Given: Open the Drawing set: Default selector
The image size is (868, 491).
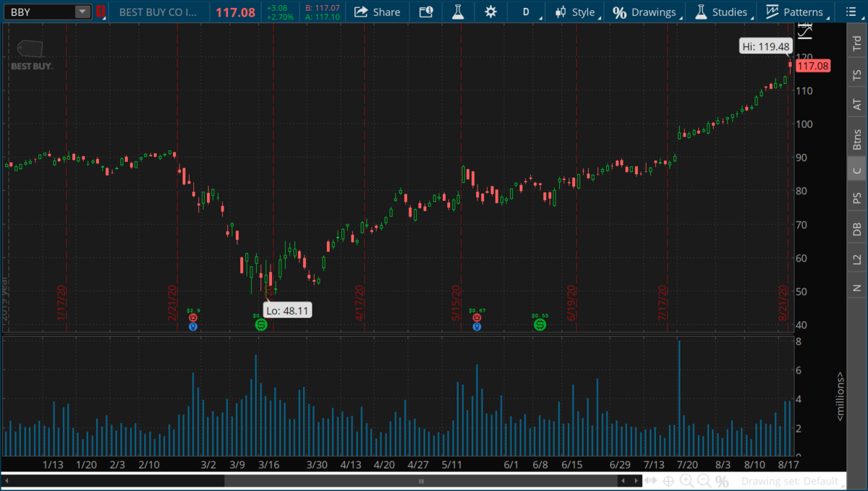Looking at the screenshot, I should 792,481.
